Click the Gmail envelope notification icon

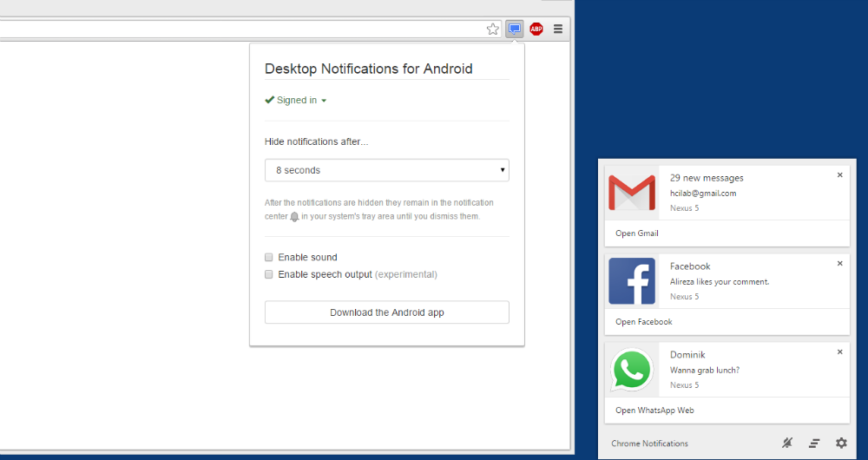632,192
